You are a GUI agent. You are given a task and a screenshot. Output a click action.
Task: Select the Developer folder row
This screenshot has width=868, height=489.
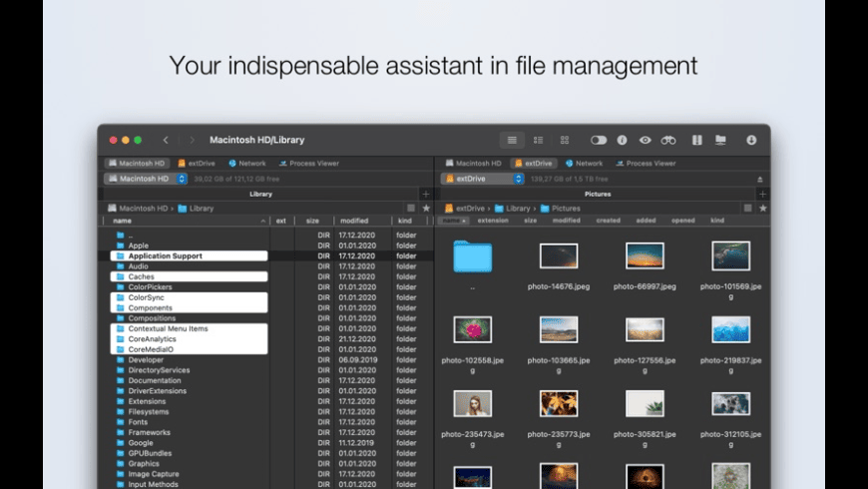point(265,359)
